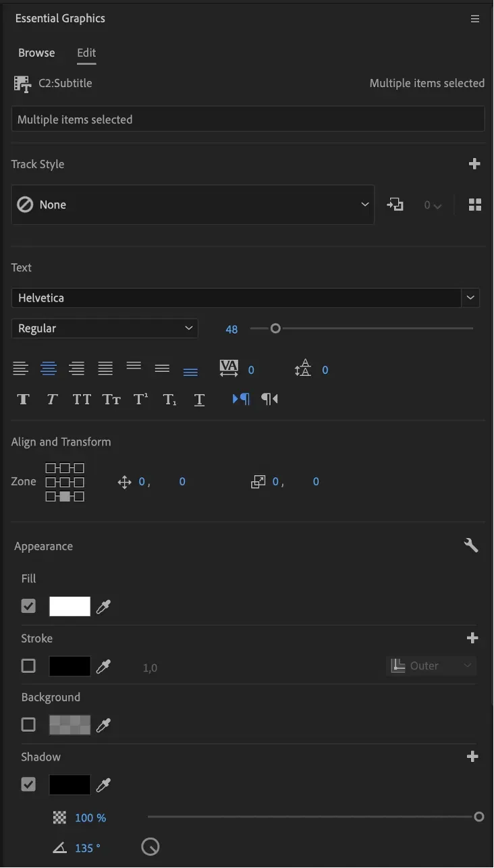Toggle subscript
This screenshot has width=494, height=868.
tap(170, 399)
